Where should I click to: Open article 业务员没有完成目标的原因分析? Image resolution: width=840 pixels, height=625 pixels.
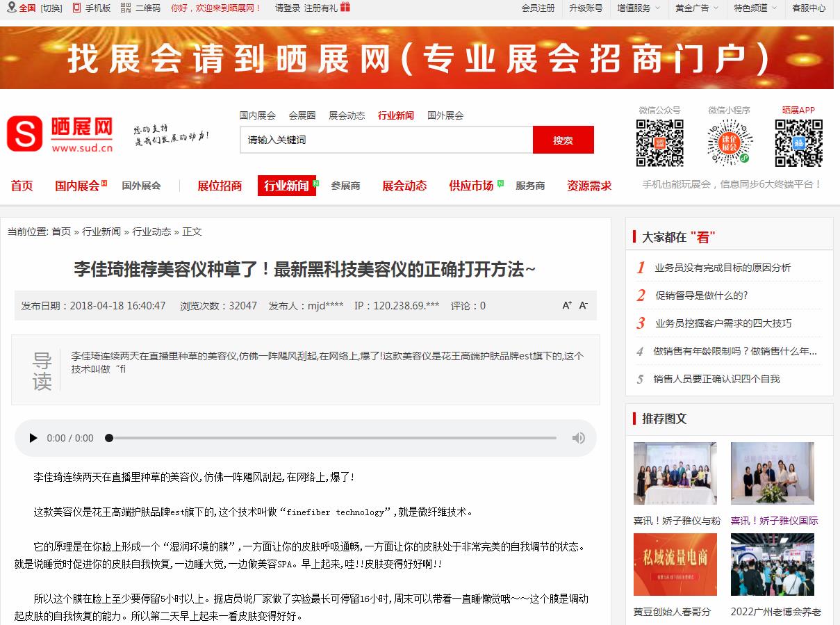coord(723,268)
